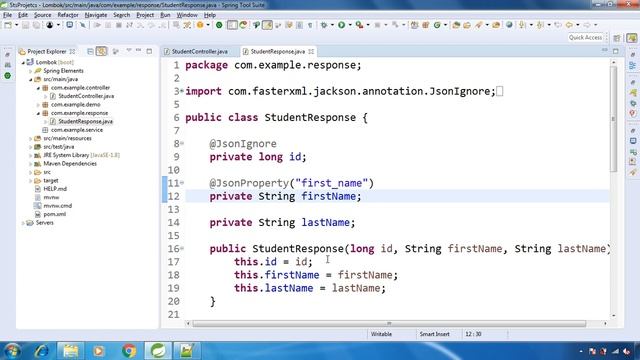The image size is (640, 360).
Task: Select com.example.service package
Action: click(77, 130)
